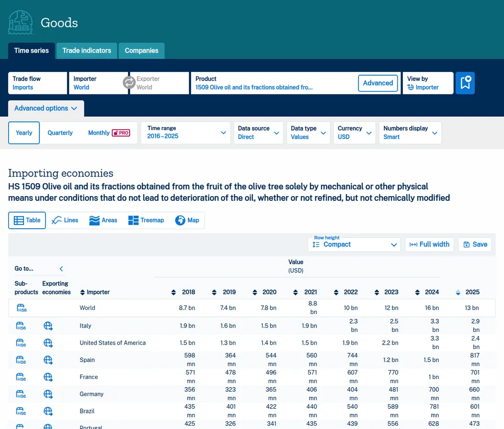Image resolution: width=504 pixels, height=429 pixels.
Task: Show exporting economies globe for Spain
Action: pyautogui.click(x=48, y=360)
